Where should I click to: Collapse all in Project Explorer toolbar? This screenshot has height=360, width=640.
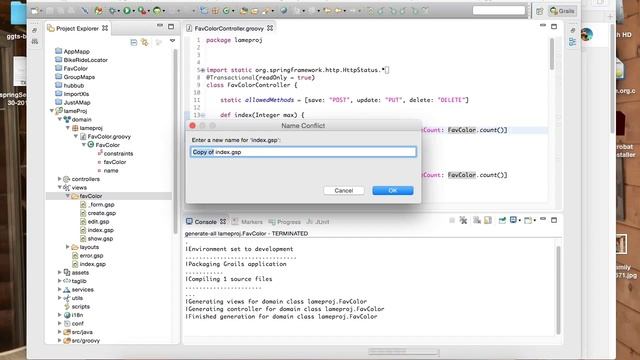(x=133, y=42)
